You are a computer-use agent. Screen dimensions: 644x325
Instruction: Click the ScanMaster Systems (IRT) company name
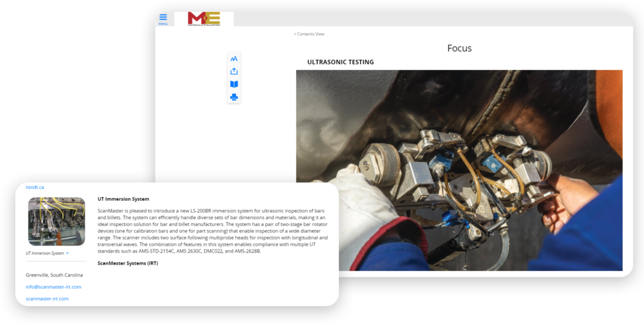[x=128, y=263]
